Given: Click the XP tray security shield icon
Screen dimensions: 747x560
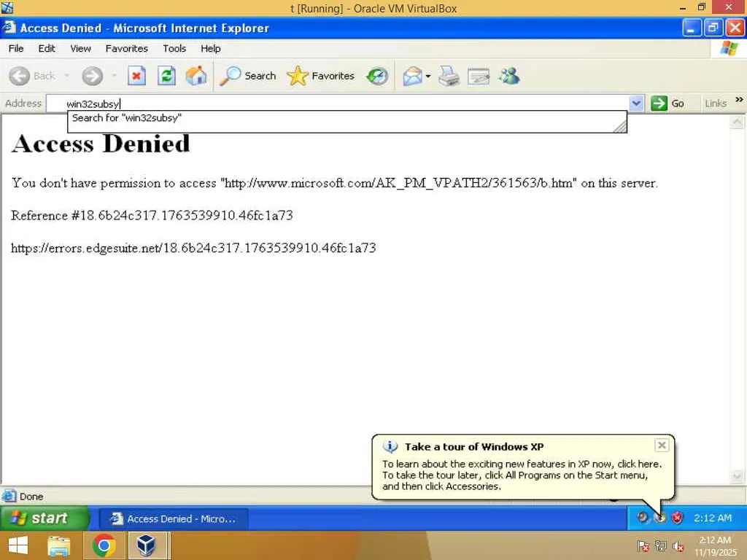Looking at the screenshot, I should click(x=677, y=518).
